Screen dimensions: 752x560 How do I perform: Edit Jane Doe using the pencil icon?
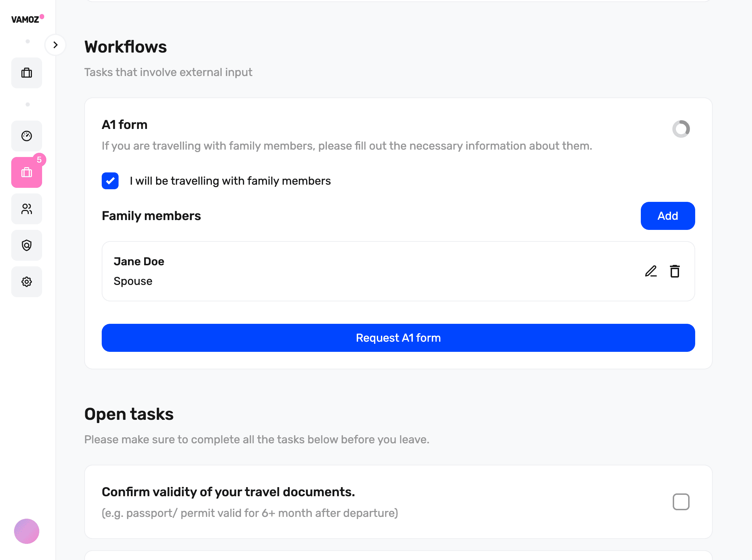pyautogui.click(x=651, y=271)
